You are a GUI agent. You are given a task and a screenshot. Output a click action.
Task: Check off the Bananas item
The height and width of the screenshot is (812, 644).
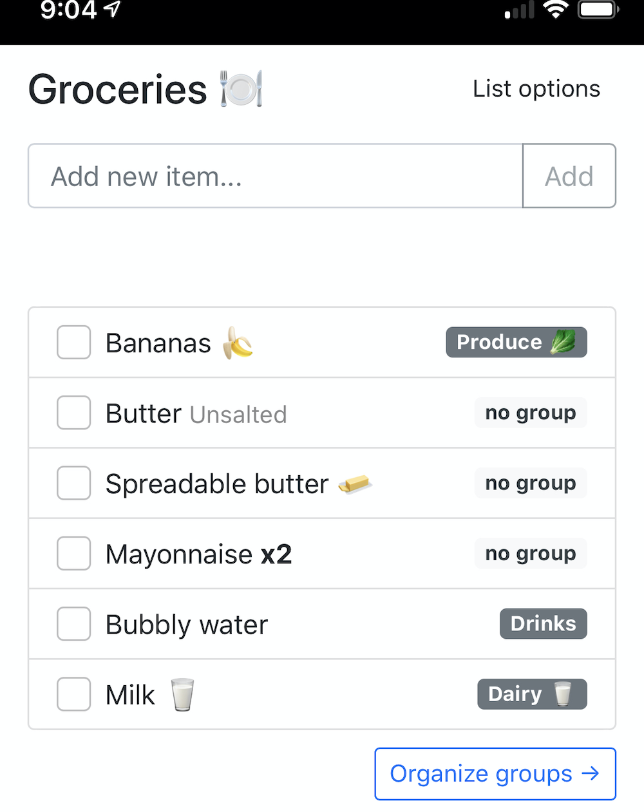pyautogui.click(x=73, y=342)
